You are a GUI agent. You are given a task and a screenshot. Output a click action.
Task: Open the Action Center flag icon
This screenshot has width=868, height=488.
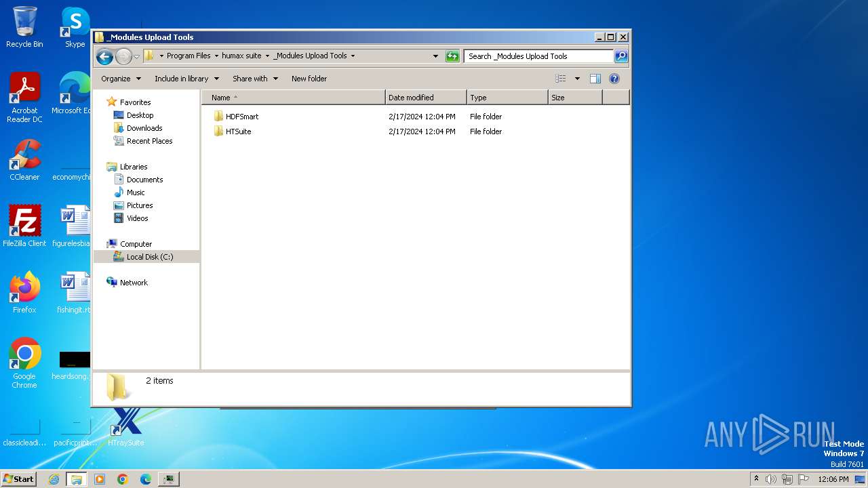pyautogui.click(x=804, y=479)
